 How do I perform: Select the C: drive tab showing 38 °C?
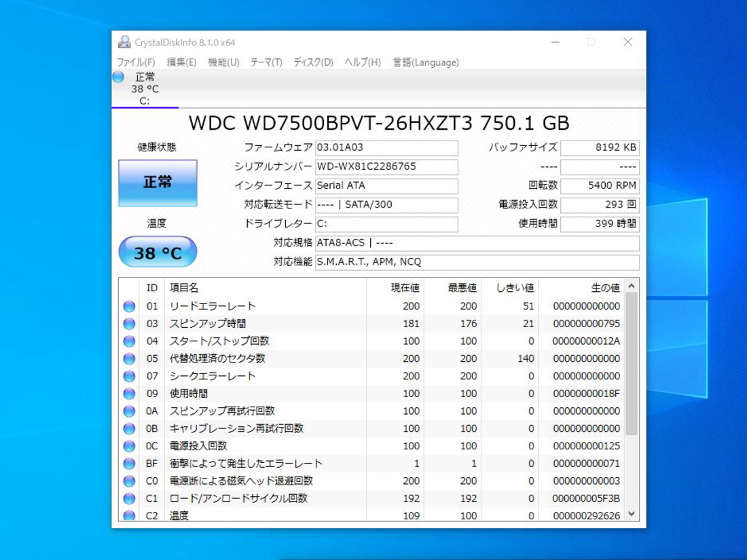coord(145,89)
